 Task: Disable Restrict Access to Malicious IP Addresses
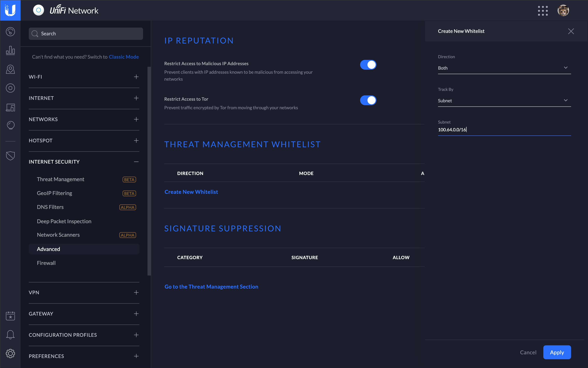[x=368, y=65]
